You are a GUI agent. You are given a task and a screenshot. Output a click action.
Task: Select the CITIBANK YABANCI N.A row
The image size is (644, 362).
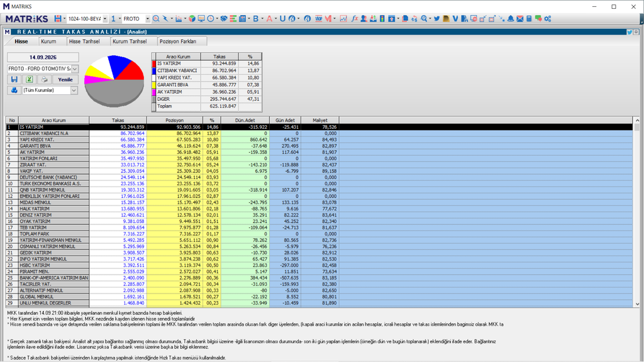319,133
